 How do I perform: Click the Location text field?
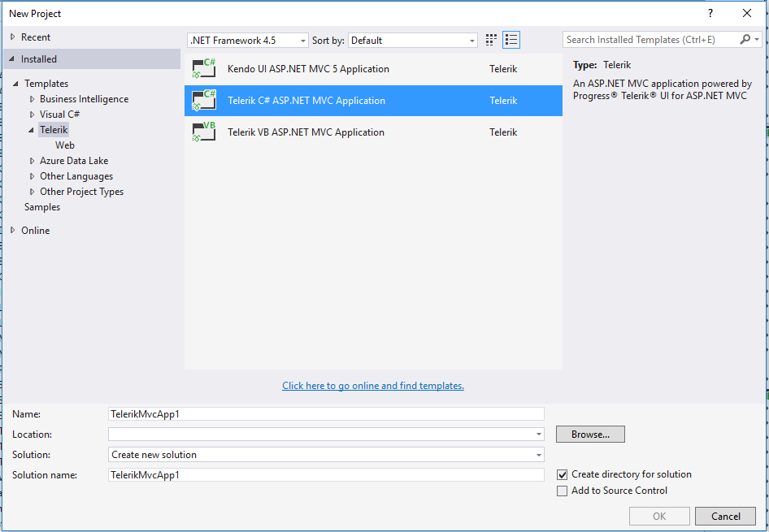coord(321,434)
